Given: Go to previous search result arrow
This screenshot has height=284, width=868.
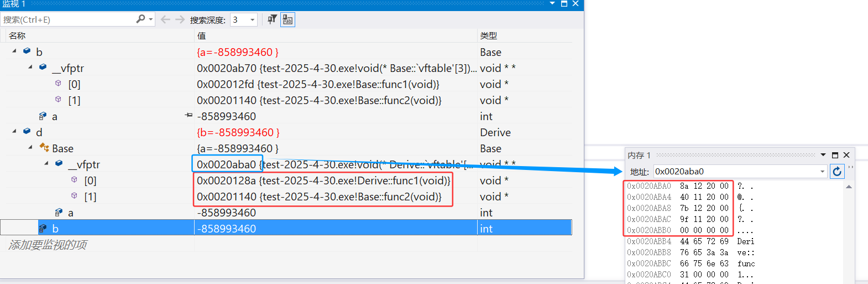Looking at the screenshot, I should pos(165,19).
